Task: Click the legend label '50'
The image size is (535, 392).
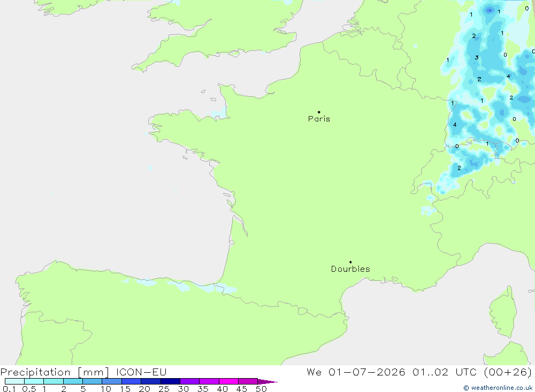Action: pyautogui.click(x=261, y=389)
